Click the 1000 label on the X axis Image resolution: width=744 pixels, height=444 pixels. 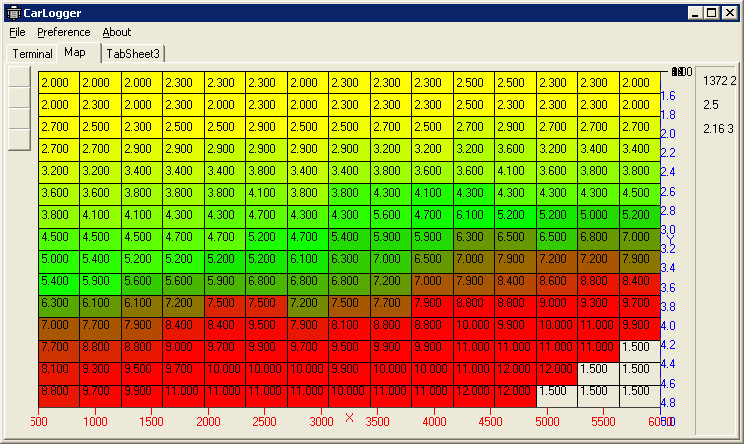95,421
